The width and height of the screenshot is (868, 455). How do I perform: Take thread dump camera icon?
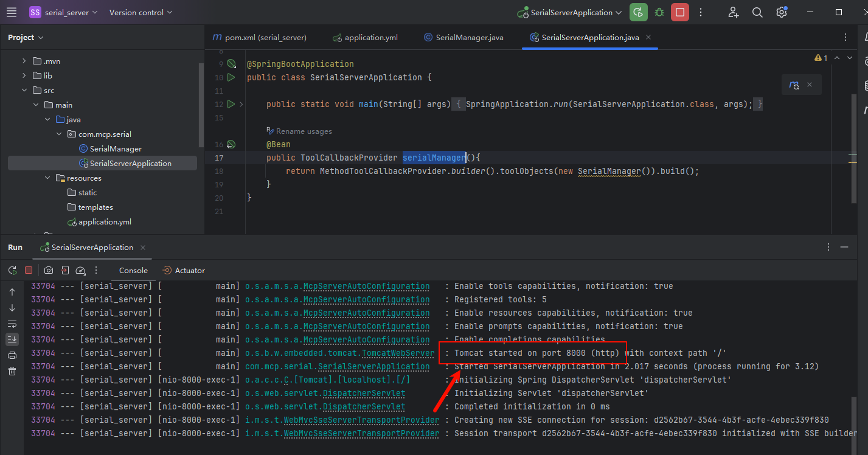coord(49,270)
